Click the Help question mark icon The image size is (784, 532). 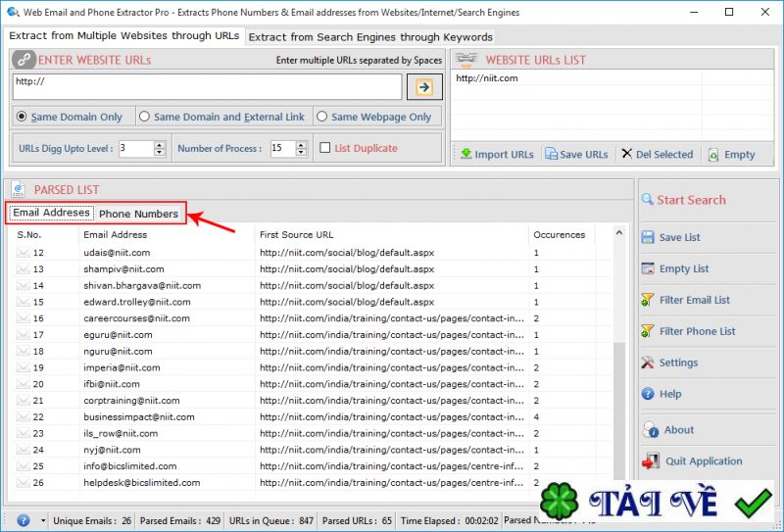pyautogui.click(x=648, y=394)
